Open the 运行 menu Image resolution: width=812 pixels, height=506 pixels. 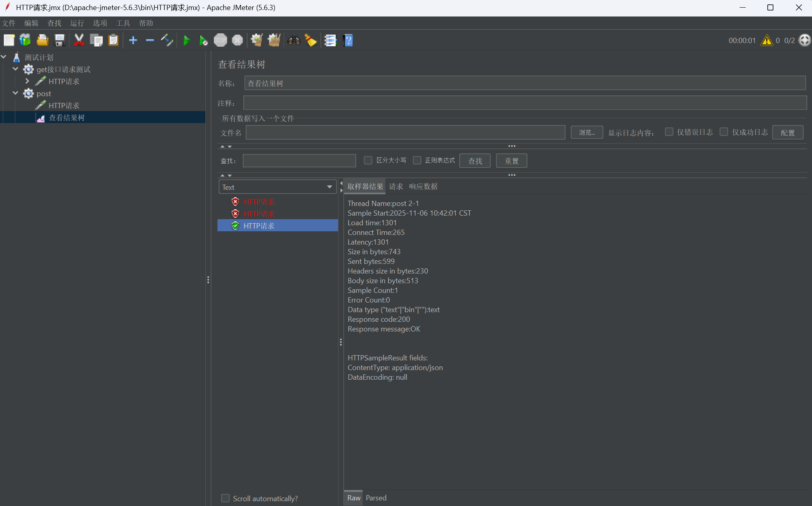[x=77, y=23]
